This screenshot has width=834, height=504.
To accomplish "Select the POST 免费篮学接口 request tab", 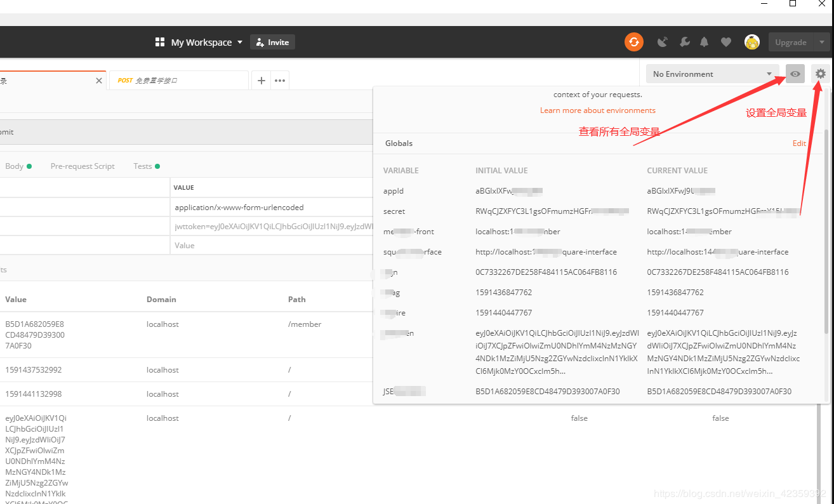I will pos(178,80).
